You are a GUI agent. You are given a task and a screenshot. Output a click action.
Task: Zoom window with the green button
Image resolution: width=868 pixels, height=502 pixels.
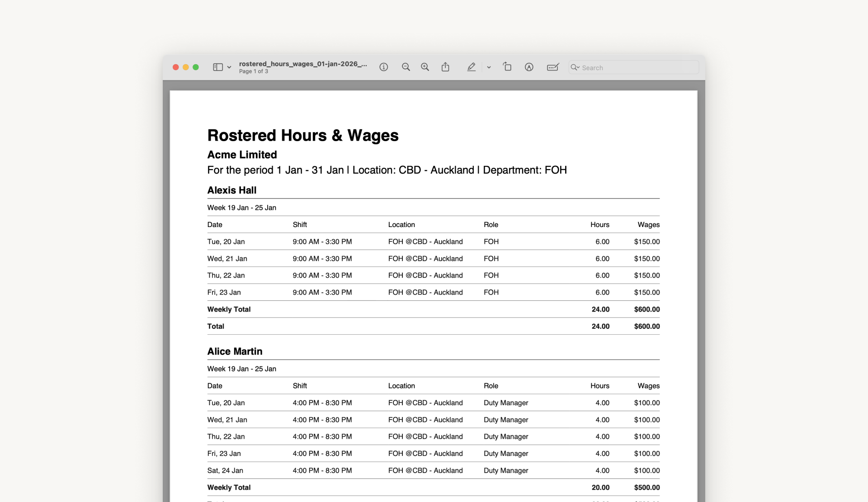click(x=196, y=67)
